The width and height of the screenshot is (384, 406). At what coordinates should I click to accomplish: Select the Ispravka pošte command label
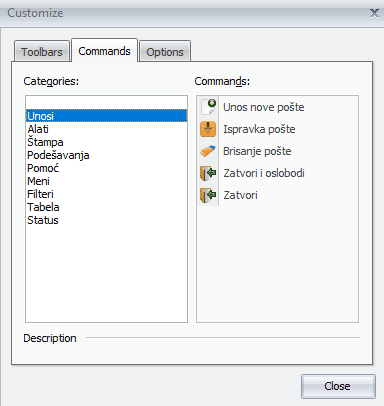[259, 129]
